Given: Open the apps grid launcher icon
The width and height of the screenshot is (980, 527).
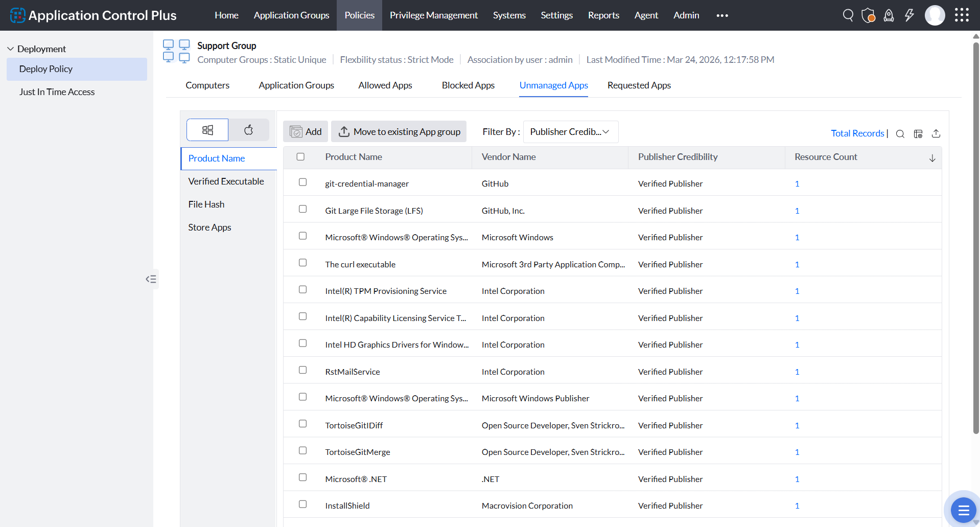Looking at the screenshot, I should click(x=962, y=15).
